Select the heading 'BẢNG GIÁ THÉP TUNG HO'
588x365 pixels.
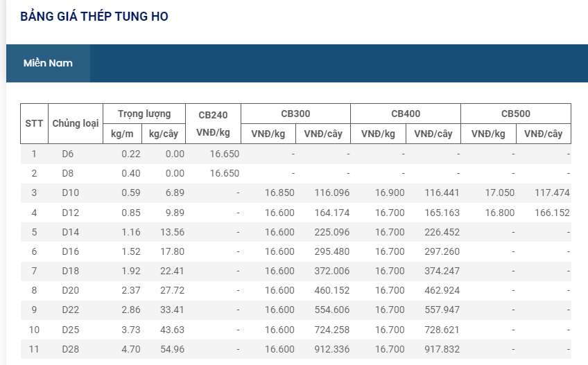94,17
